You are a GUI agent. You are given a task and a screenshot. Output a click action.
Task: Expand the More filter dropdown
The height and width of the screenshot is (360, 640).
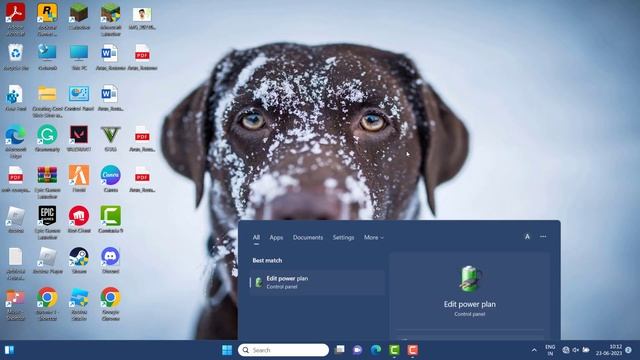pyautogui.click(x=373, y=237)
